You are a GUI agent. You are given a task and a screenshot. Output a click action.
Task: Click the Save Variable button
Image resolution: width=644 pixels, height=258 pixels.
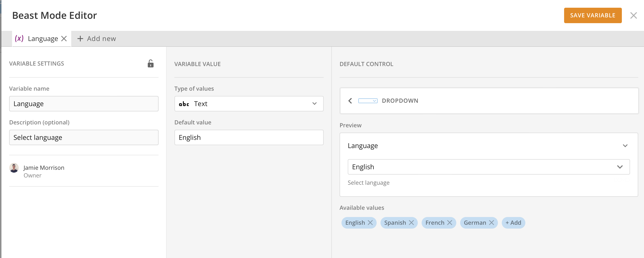(592, 15)
